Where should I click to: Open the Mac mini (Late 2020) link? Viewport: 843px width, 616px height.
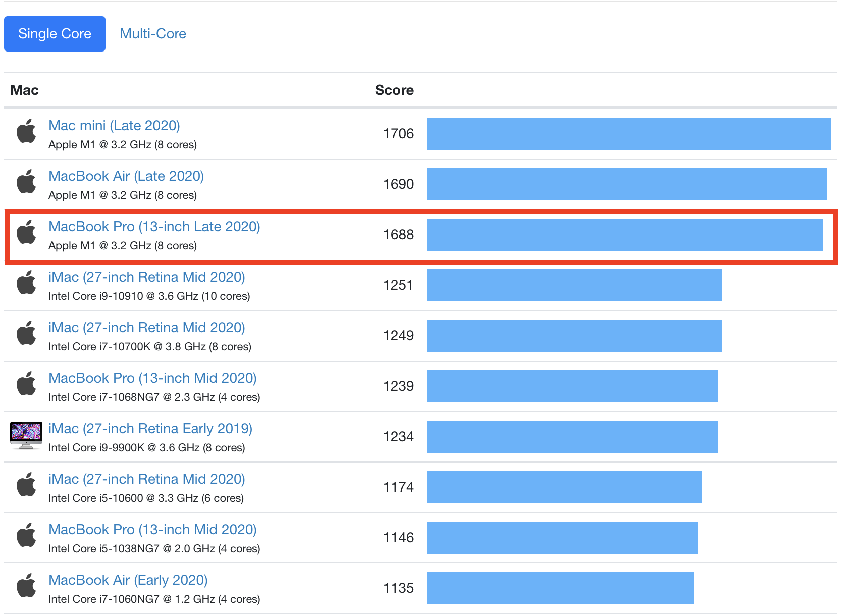114,126
